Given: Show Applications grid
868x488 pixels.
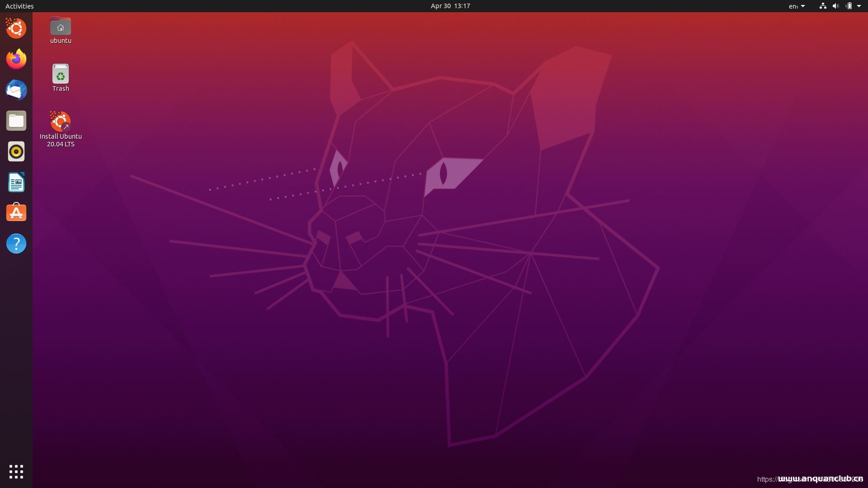Looking at the screenshot, I should point(16,472).
